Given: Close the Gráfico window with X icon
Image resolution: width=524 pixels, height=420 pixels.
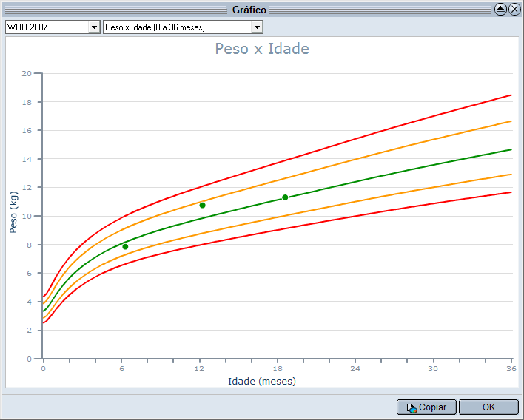Looking at the screenshot, I should click(x=514, y=10).
